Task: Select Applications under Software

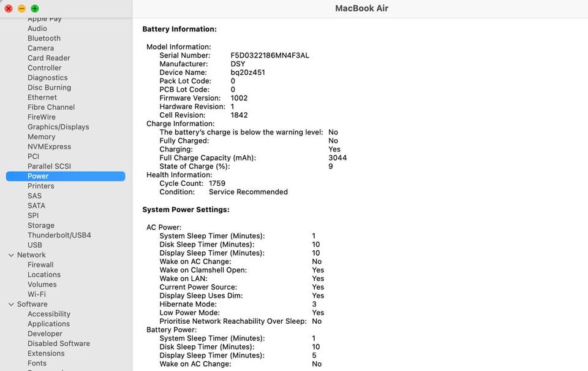Action: click(x=48, y=324)
